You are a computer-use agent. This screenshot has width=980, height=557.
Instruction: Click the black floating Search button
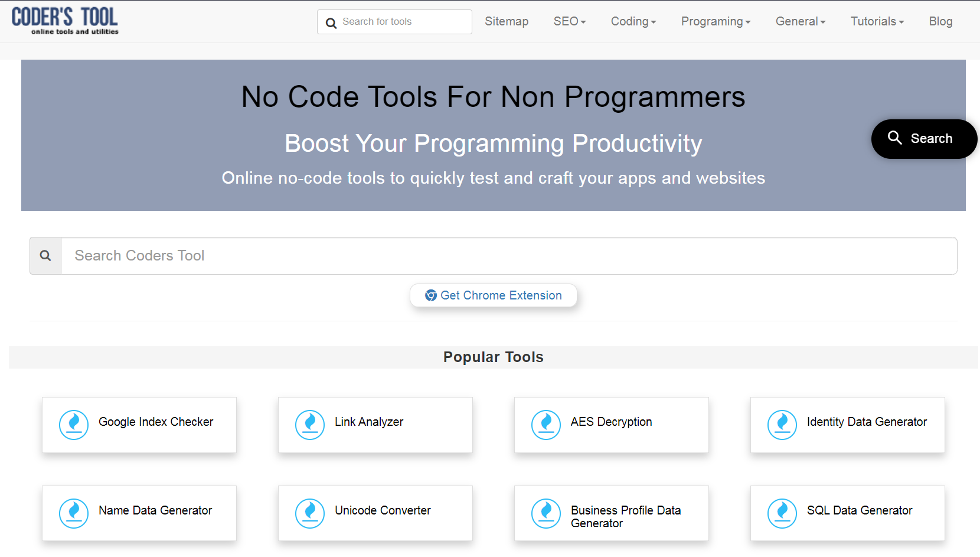923,139
